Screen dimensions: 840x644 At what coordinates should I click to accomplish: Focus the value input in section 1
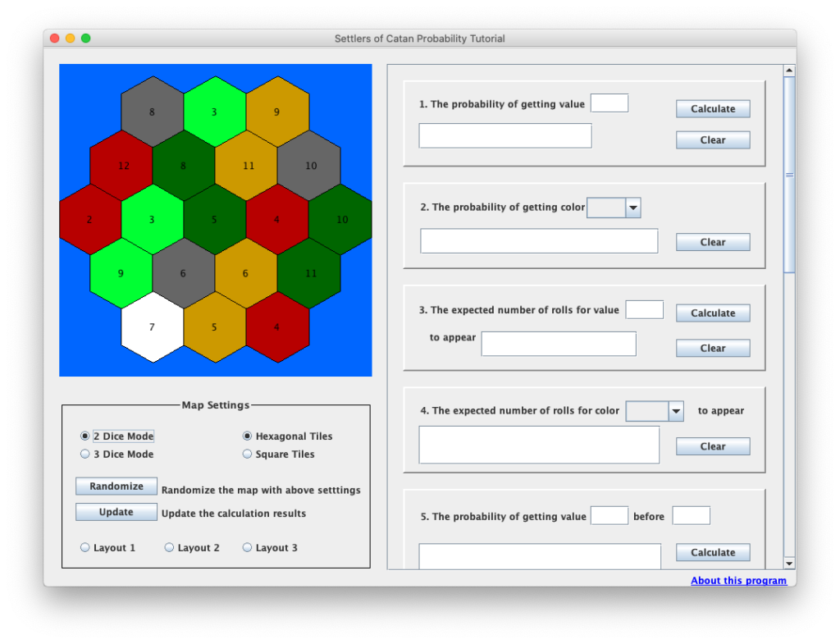(x=609, y=103)
